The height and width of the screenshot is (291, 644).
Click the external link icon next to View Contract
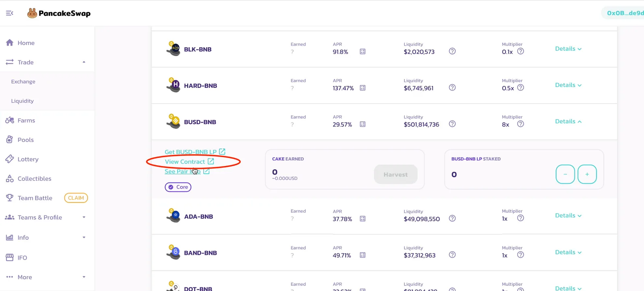click(x=211, y=161)
